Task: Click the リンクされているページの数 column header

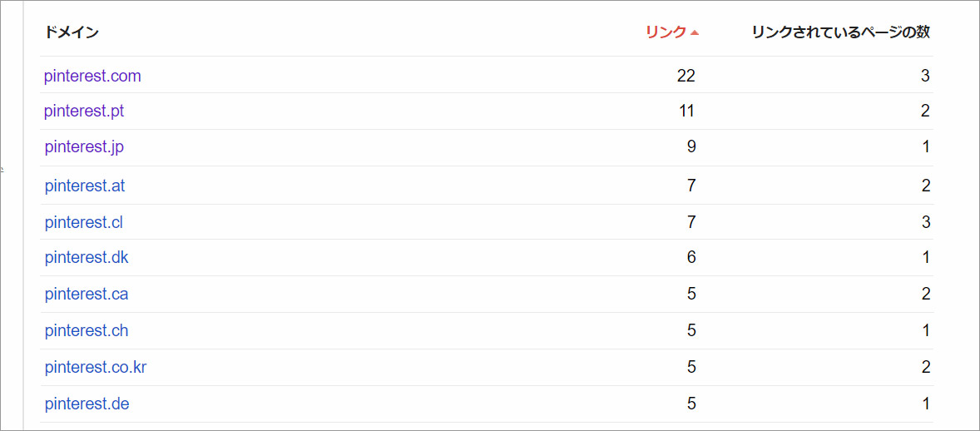Action: pos(840,32)
